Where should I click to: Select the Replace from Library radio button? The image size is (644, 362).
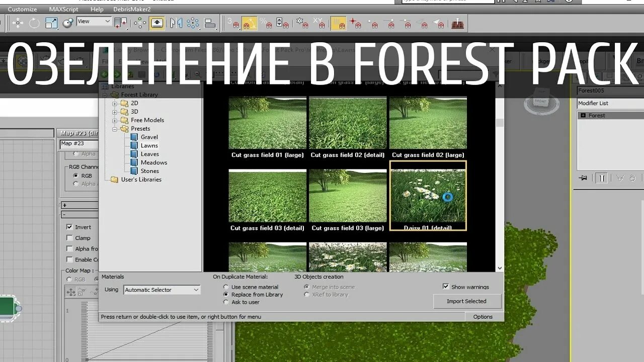coord(226,295)
